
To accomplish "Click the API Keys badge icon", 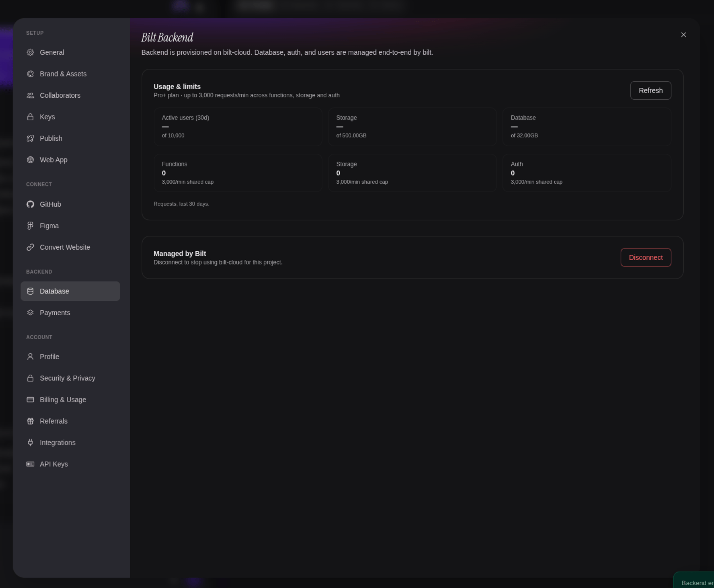I will click(x=30, y=464).
